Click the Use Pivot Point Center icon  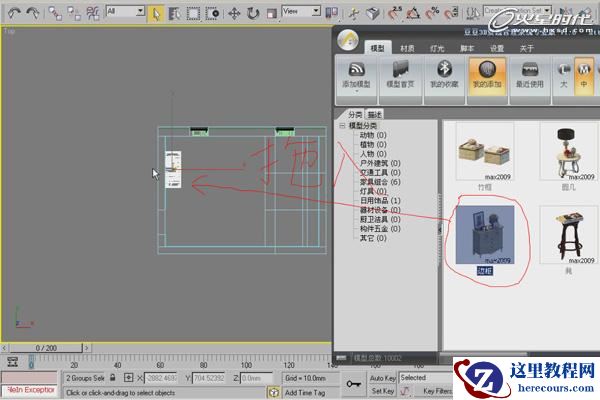(x=331, y=14)
